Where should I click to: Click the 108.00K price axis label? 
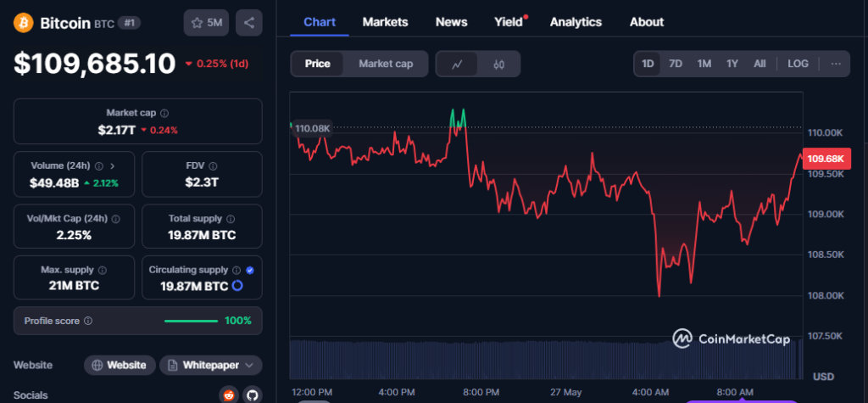point(825,295)
